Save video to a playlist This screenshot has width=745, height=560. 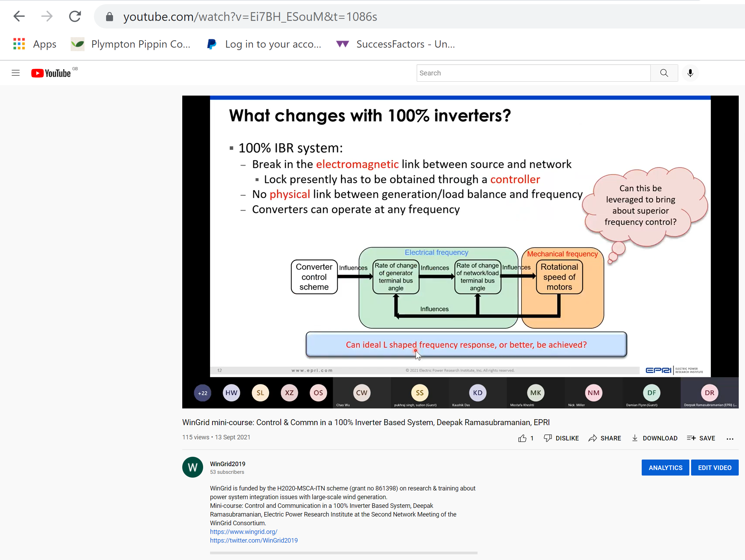pos(701,438)
